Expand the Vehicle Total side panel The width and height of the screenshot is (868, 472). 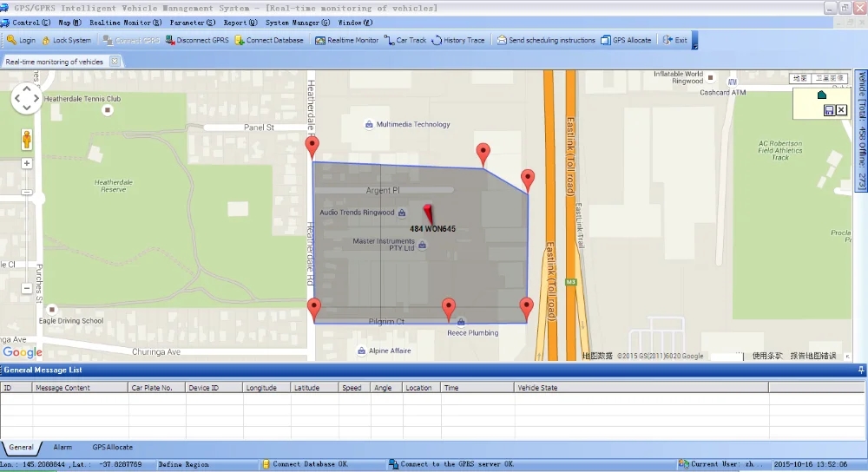click(x=861, y=131)
